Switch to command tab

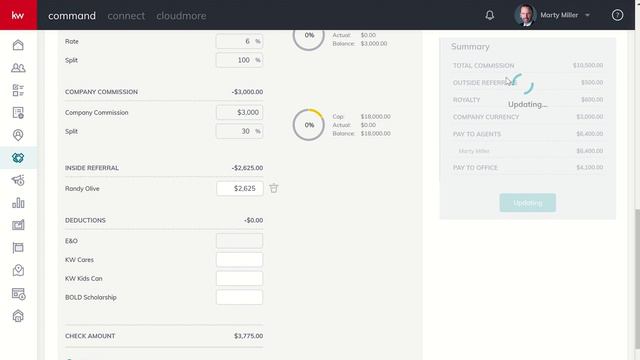coord(72,16)
